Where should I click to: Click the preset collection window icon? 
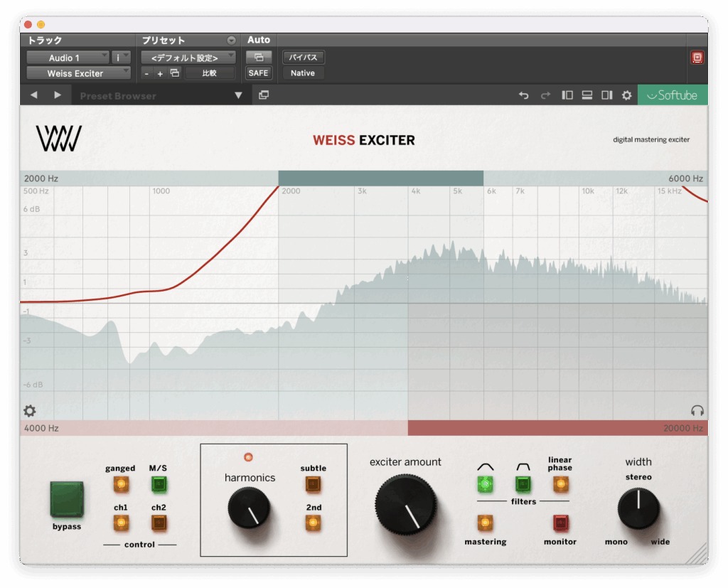pos(264,95)
